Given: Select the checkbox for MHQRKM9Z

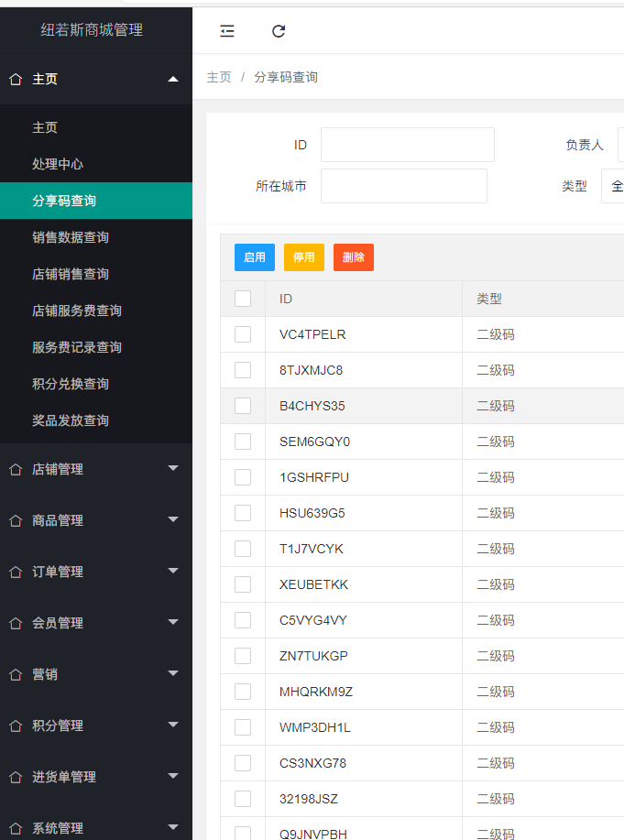Looking at the screenshot, I should click(x=243, y=692).
